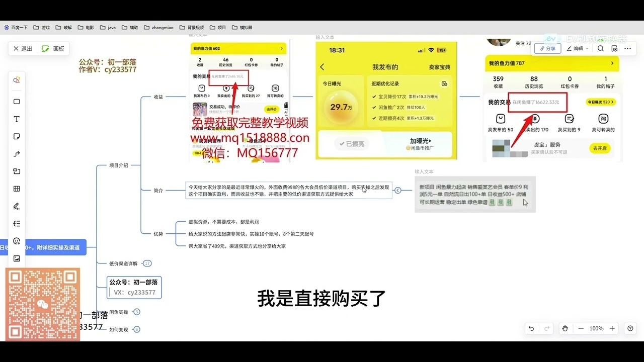Open the emoji sticker tool

17,241
